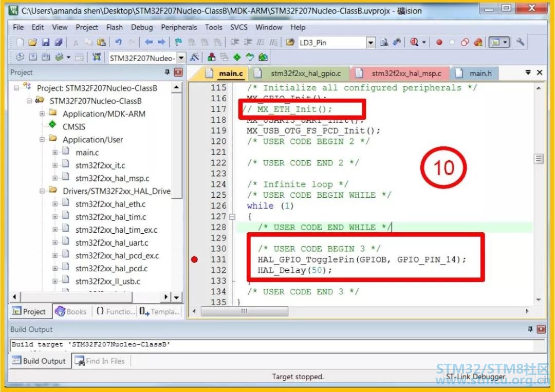This screenshot has width=555, height=392.
Task: Save all files
Action: pyautogui.click(x=59, y=43)
